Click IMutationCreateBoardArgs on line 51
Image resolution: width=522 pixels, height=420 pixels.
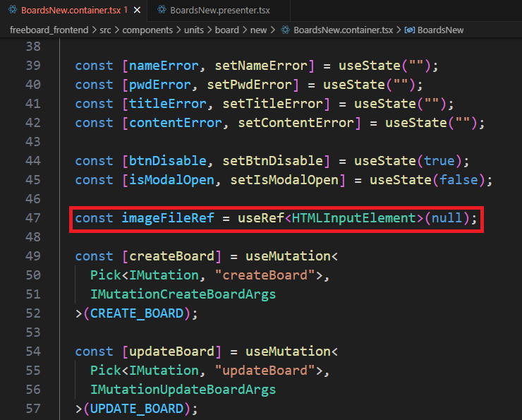[x=183, y=294]
